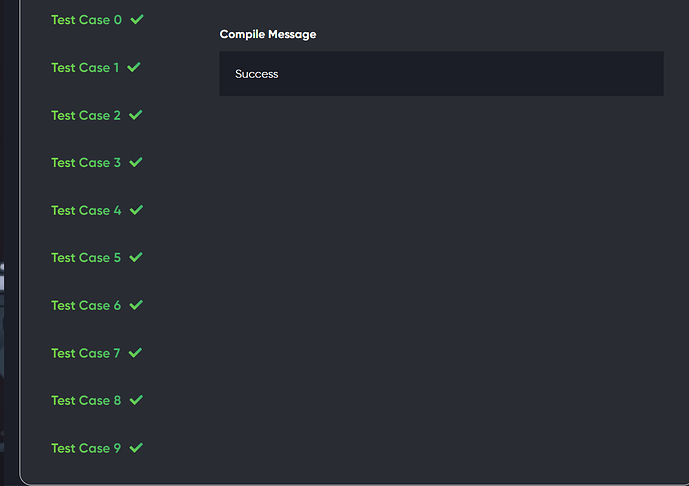Open Test Case 6 result
This screenshot has height=486, width=689.
pyautogui.click(x=86, y=306)
